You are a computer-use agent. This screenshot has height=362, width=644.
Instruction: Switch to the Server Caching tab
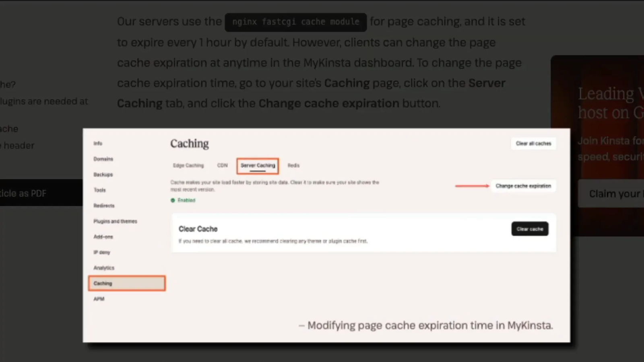tap(258, 166)
